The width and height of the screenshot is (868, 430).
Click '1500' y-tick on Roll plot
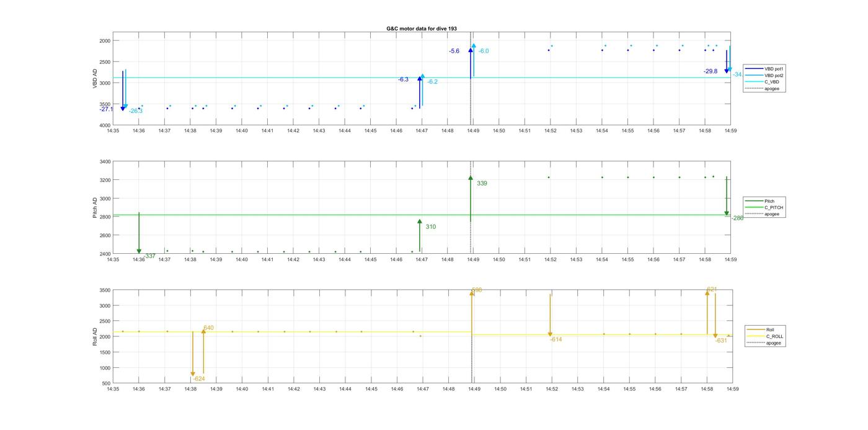click(105, 352)
